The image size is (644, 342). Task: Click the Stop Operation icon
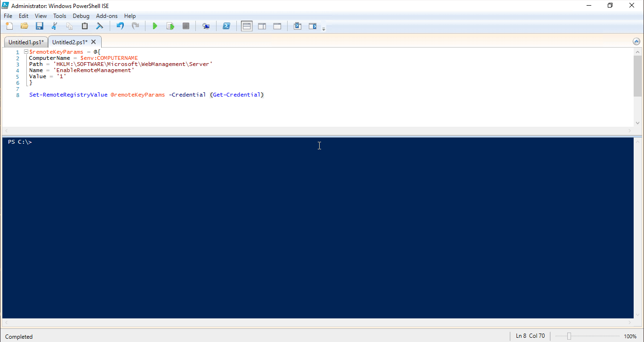185,26
